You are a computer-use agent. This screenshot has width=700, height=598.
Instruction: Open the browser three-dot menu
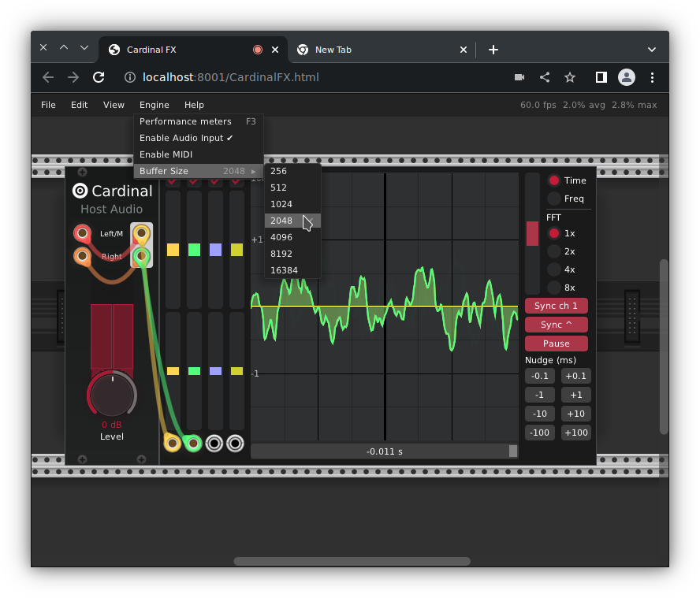coord(652,77)
